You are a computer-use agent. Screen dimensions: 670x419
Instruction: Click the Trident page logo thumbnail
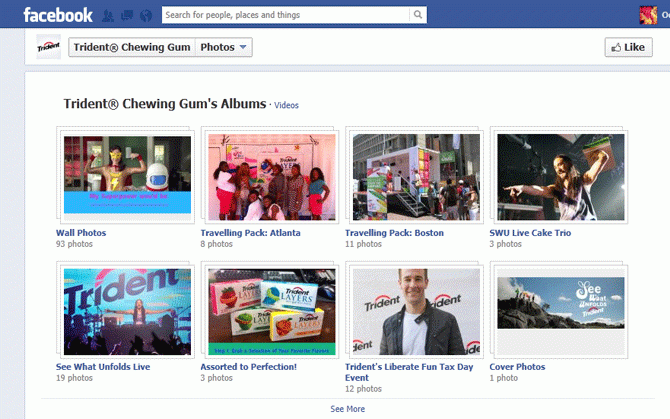(x=48, y=47)
